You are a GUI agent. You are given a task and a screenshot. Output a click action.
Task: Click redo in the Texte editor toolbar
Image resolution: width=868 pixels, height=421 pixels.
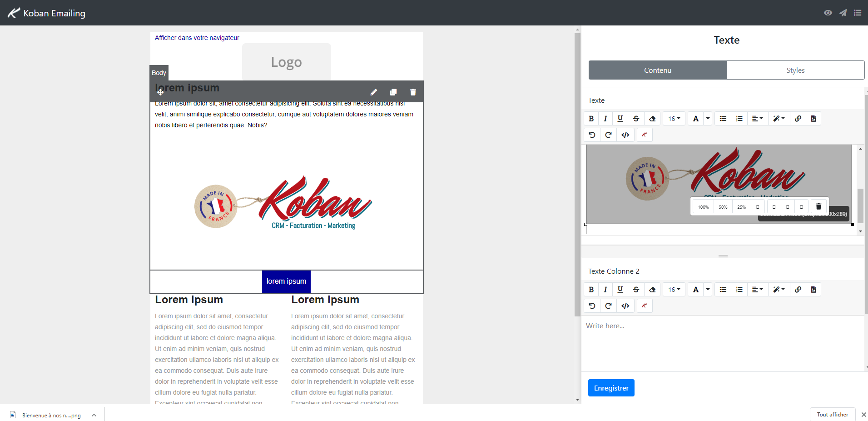coord(608,135)
